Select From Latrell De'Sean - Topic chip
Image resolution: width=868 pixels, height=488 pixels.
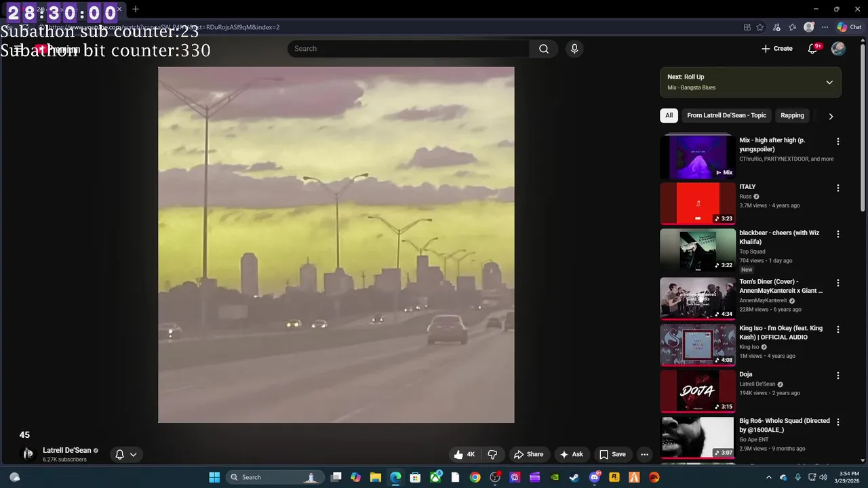726,115
